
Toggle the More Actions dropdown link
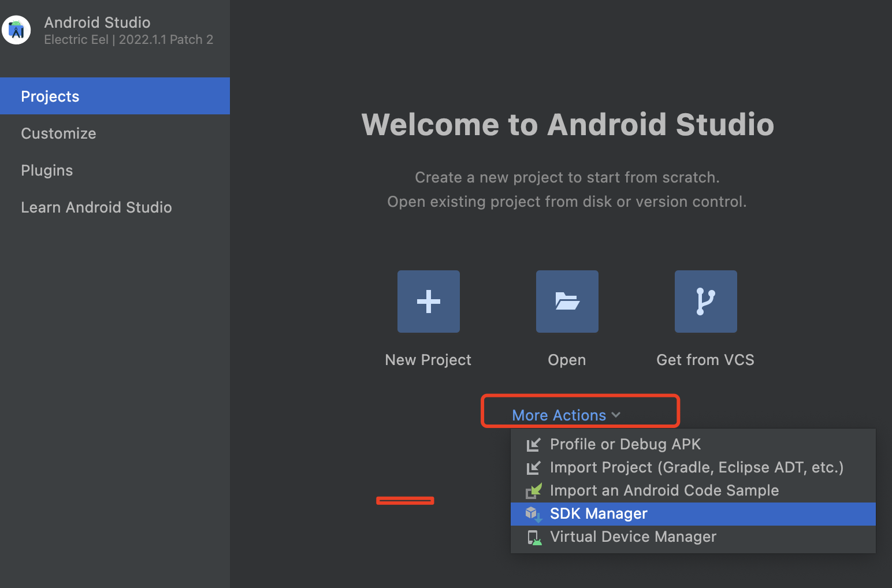point(559,415)
